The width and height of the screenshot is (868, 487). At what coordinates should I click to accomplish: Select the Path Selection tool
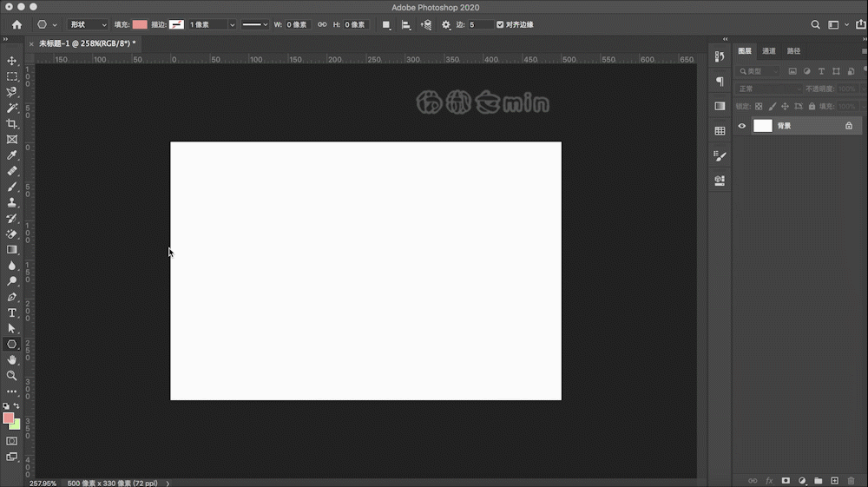(11, 328)
